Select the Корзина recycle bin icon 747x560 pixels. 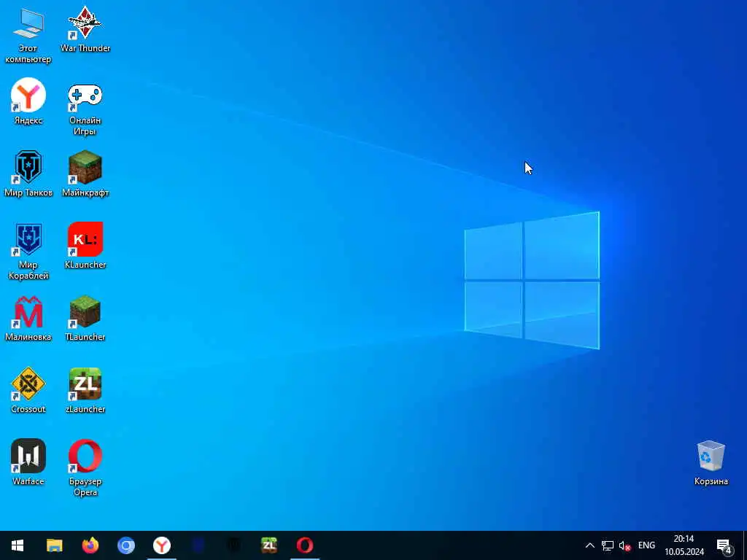coord(711,463)
